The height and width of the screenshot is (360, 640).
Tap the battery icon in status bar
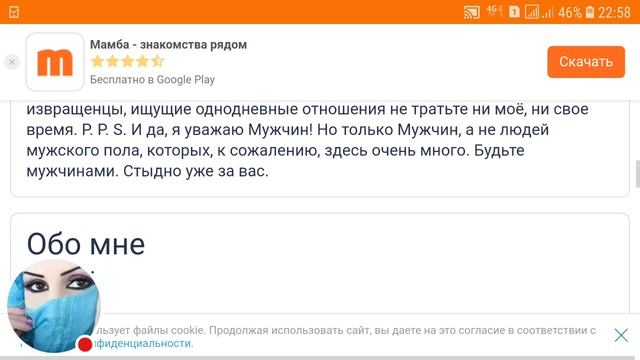(589, 12)
